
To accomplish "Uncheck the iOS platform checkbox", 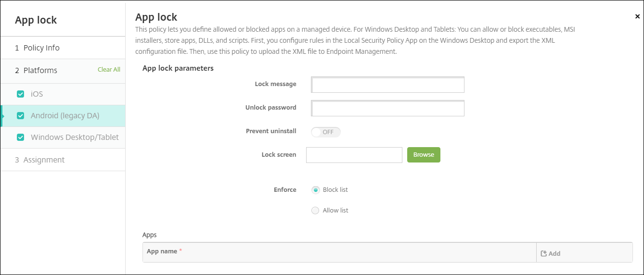I will point(20,94).
